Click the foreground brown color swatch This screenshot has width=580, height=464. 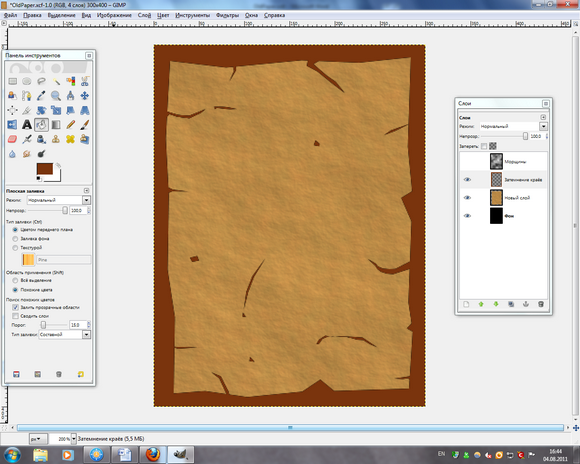pyautogui.click(x=44, y=169)
